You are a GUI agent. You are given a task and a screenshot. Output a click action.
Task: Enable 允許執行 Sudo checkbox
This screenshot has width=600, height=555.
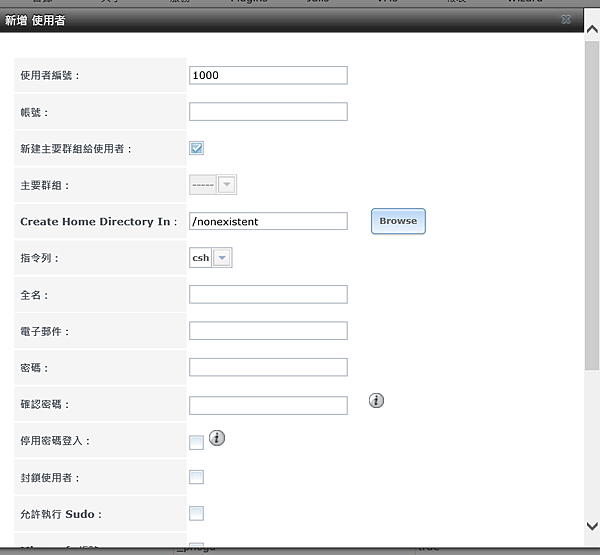pyautogui.click(x=196, y=514)
